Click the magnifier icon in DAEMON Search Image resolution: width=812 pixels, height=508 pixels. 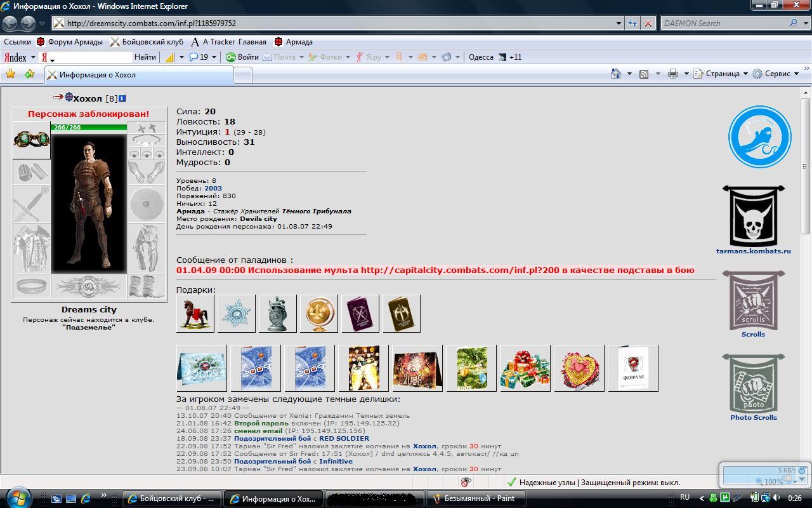click(794, 23)
